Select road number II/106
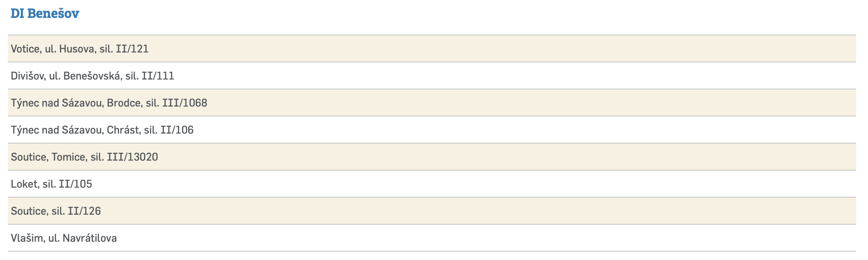 pos(177,130)
